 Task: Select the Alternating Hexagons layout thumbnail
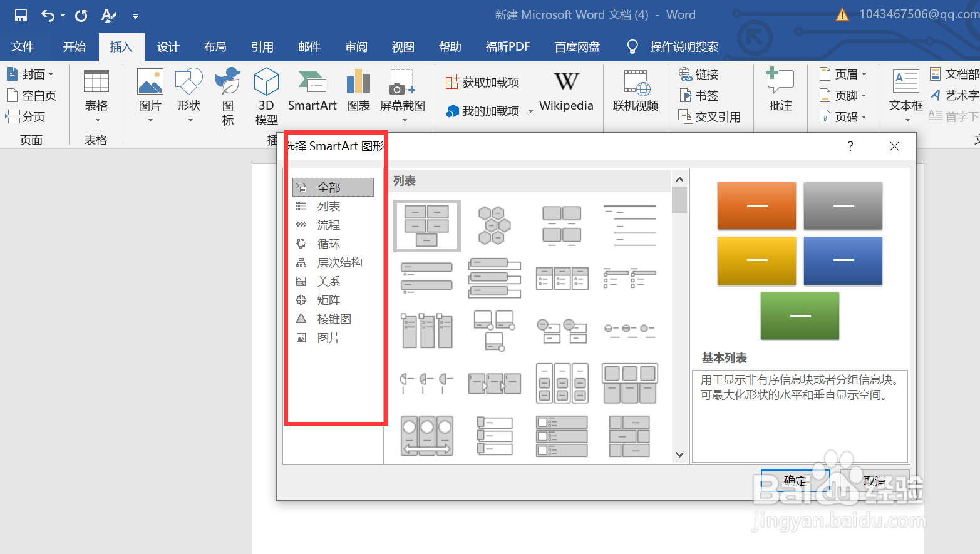(x=495, y=226)
